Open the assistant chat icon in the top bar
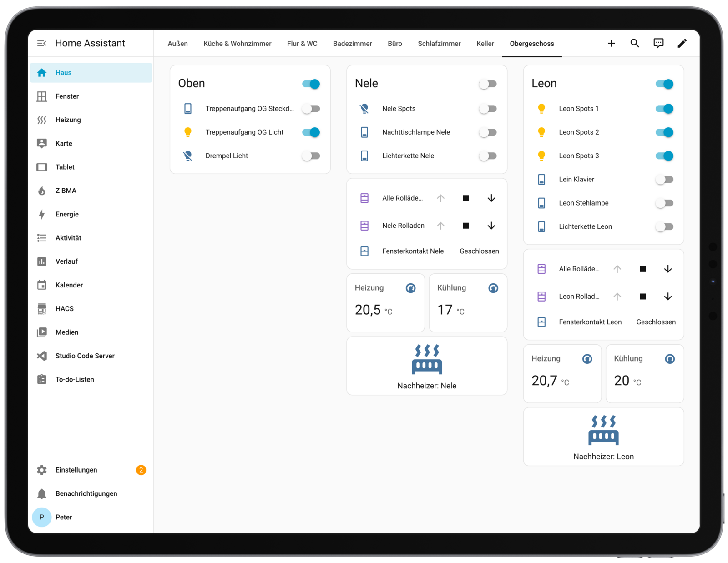Screen dimensions: 728x563 pyautogui.click(x=658, y=43)
